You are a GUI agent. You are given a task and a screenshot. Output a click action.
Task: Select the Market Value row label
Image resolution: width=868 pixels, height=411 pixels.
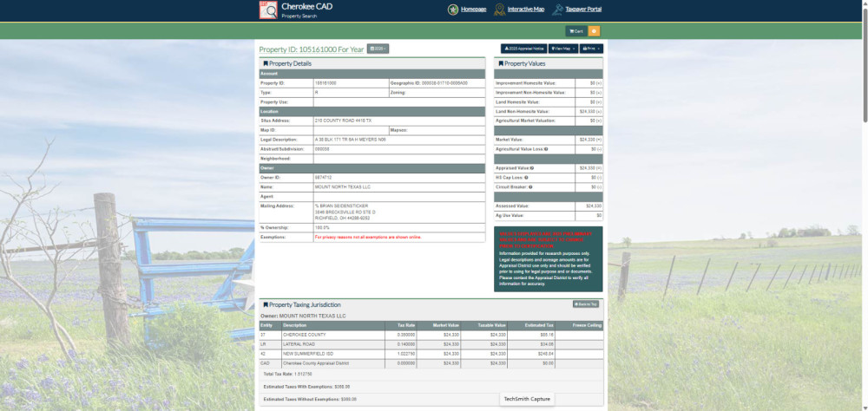[510, 140]
